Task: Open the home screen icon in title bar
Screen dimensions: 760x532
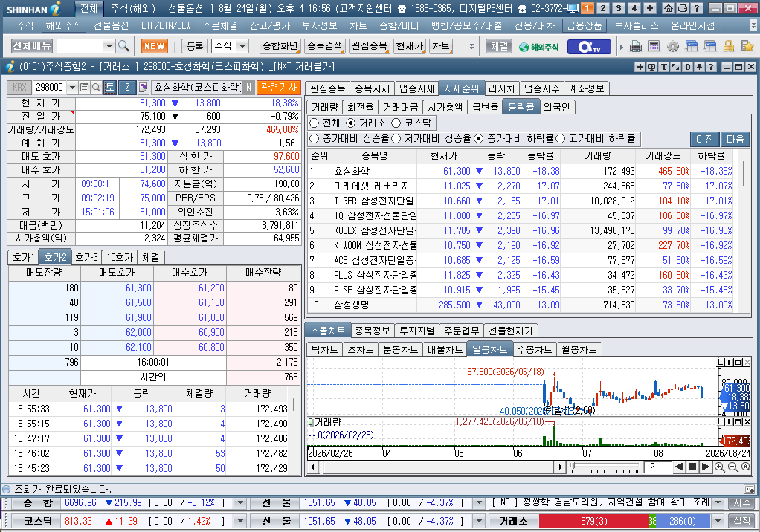Action: 669,8
